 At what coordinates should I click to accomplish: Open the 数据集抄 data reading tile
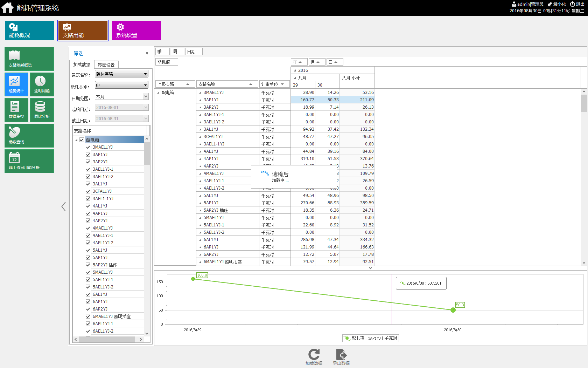[x=16, y=110]
